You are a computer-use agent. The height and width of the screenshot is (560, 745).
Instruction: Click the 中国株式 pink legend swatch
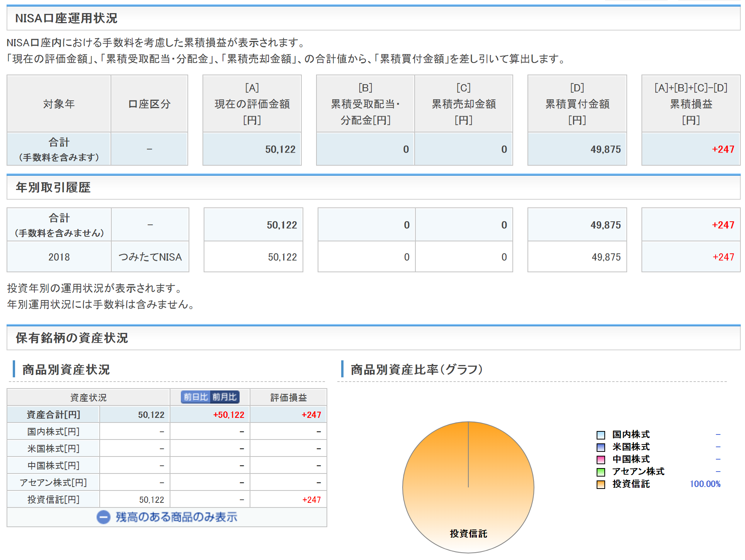pos(601,460)
